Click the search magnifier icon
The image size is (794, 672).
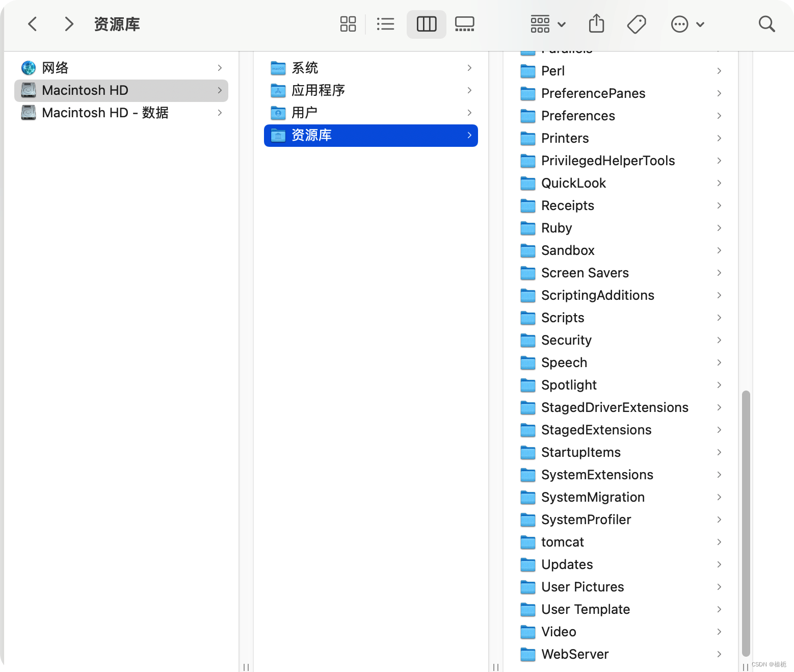pos(766,24)
